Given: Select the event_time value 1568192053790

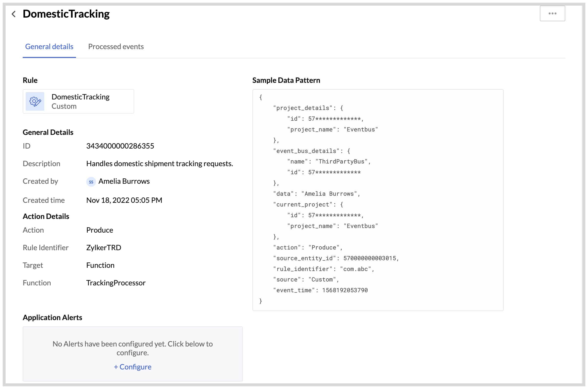Looking at the screenshot, I should tap(344, 290).
